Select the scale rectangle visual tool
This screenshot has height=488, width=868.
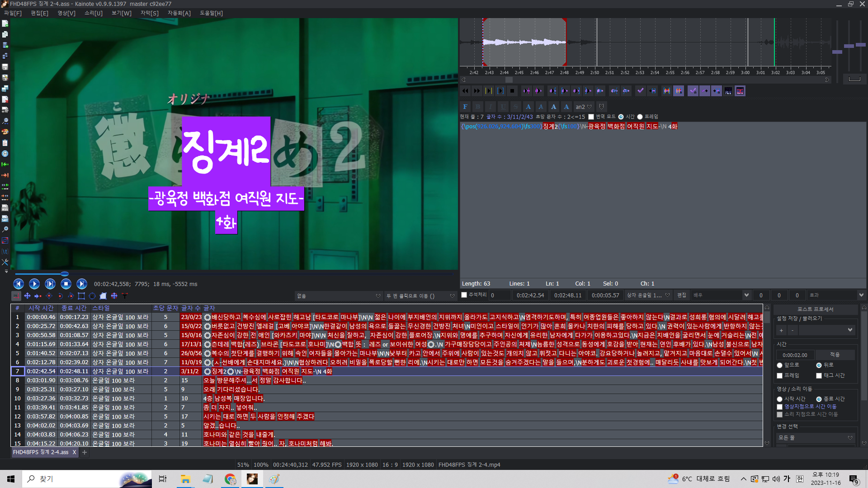(81, 296)
